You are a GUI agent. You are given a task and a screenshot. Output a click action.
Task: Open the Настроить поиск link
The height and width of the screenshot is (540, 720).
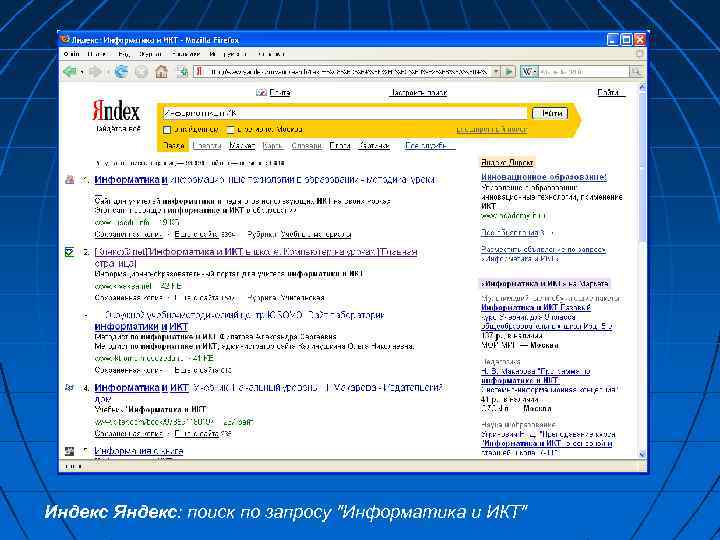pos(418,92)
